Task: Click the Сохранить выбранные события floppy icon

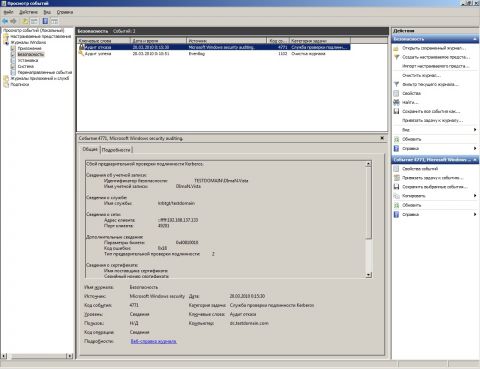Action: (x=396, y=187)
